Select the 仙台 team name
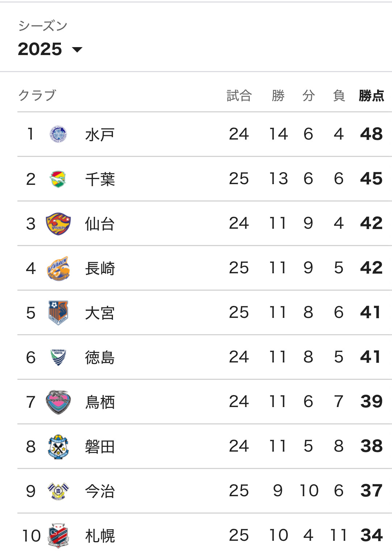This screenshot has width=392, height=556. point(100,224)
